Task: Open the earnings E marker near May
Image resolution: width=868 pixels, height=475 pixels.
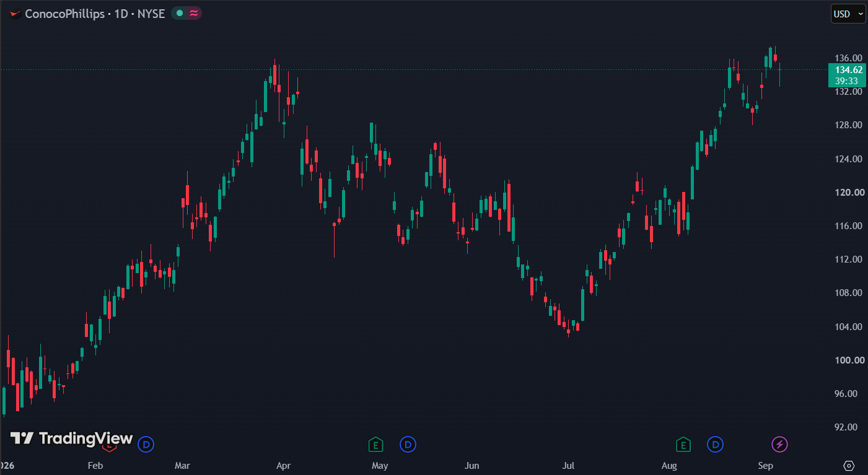Action: tap(375, 444)
